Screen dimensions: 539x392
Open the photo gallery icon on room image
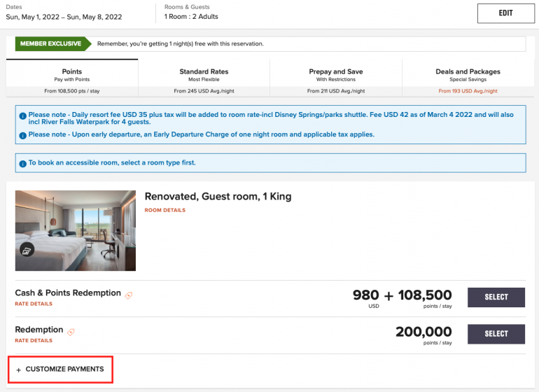(x=27, y=250)
